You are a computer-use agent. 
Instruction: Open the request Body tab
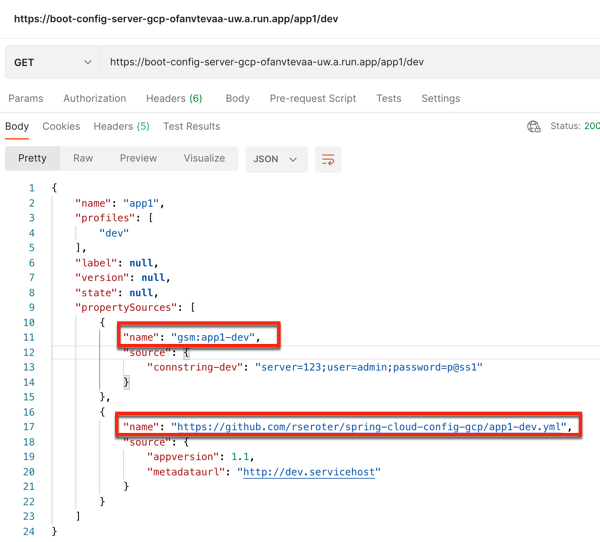(x=238, y=99)
